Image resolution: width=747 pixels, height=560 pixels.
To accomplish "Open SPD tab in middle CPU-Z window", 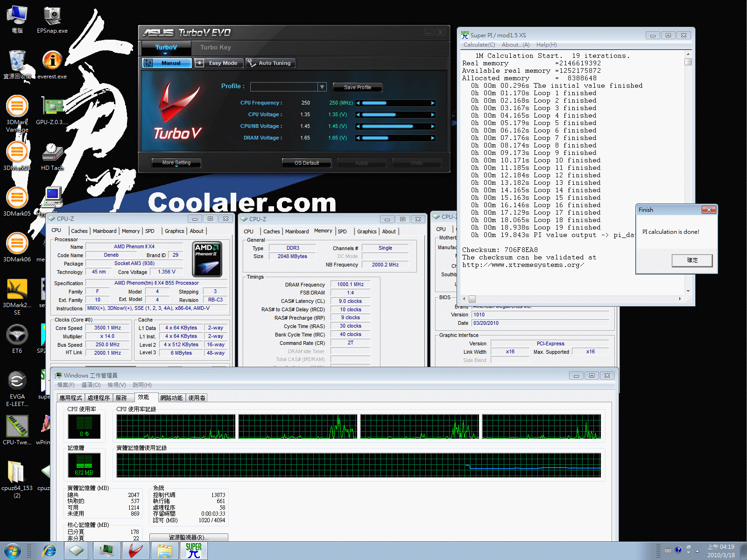I will point(342,231).
